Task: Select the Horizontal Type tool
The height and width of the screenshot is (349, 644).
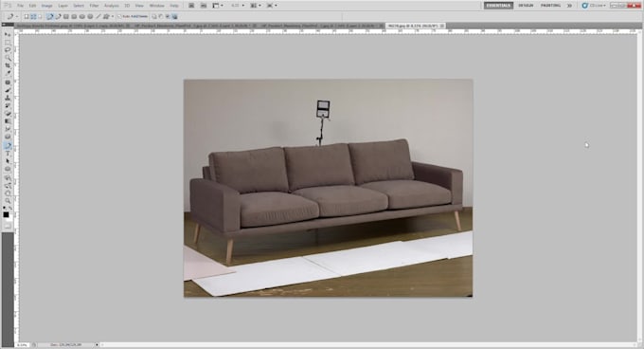Action: (x=8, y=154)
